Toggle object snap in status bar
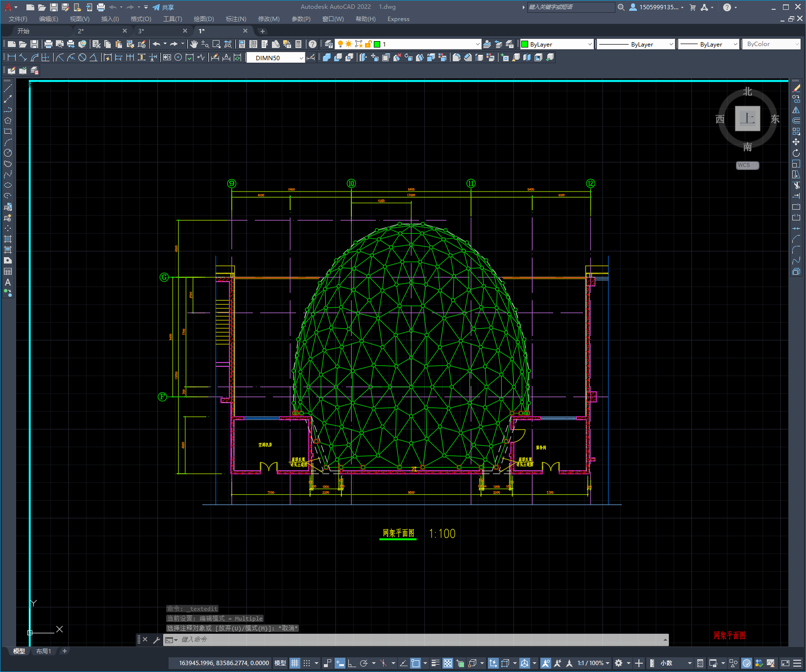Viewport: 806px width, 672px height. pyautogui.click(x=415, y=663)
